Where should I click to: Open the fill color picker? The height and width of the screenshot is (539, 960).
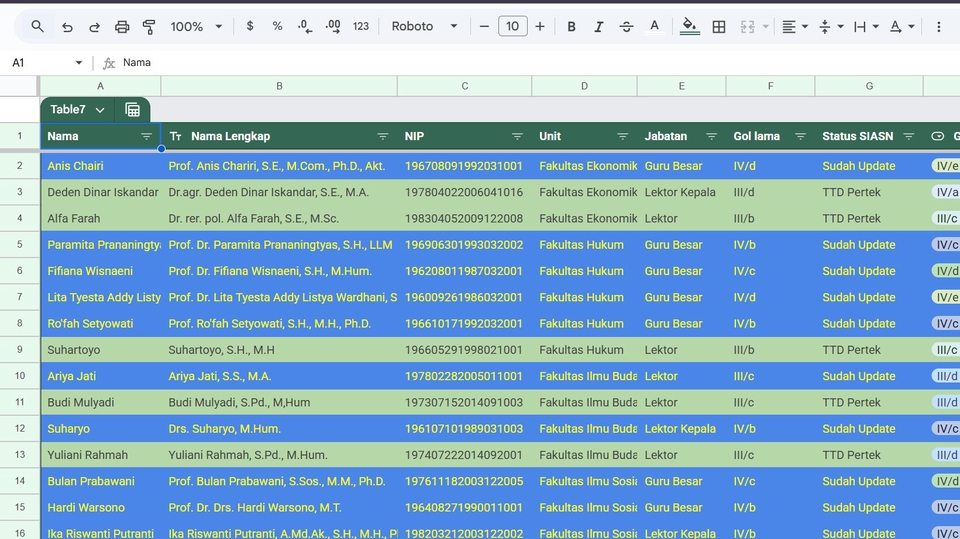pos(689,26)
